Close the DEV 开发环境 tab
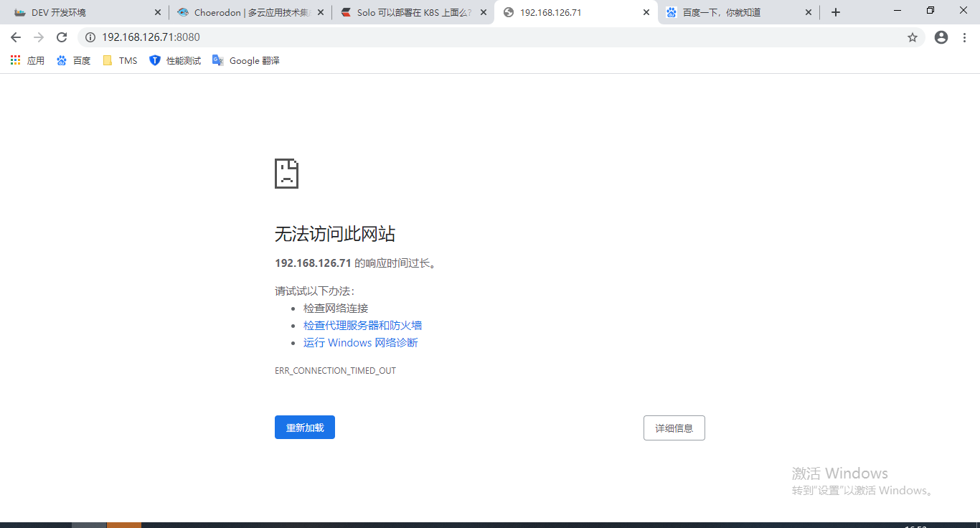Viewport: 980px width, 528px height. 158,12
